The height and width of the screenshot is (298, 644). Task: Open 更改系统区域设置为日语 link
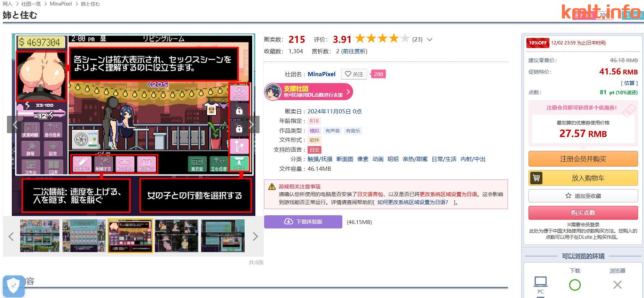click(x=448, y=194)
